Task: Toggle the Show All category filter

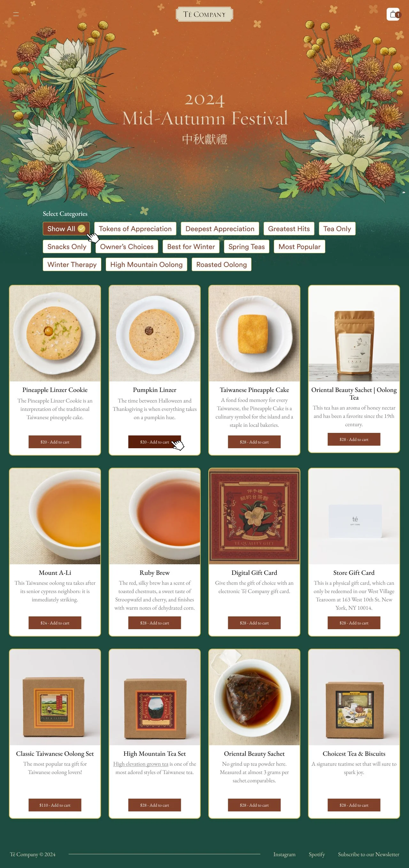Action: click(66, 229)
